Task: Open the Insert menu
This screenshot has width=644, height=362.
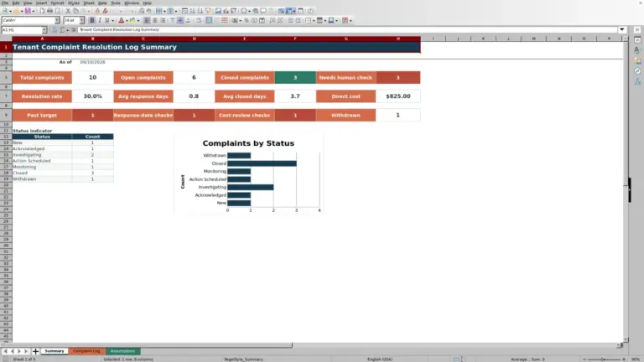Action: coord(41,3)
